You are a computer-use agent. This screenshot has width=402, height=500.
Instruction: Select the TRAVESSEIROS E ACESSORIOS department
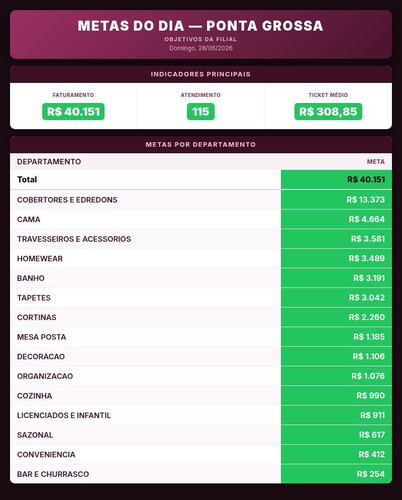pyautogui.click(x=74, y=239)
